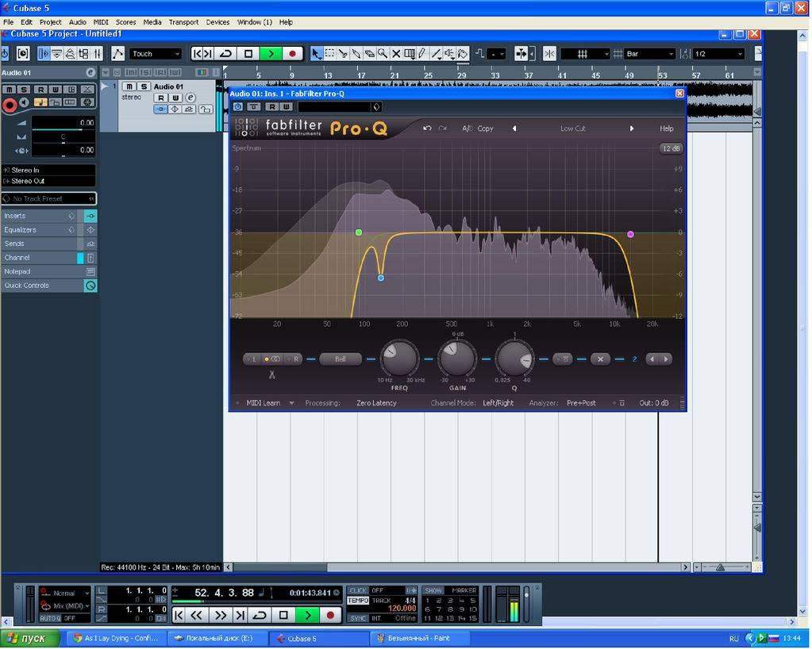Click MIDI Learn in Pro-Q bottom bar
The height and width of the screenshot is (649, 812).
263,403
